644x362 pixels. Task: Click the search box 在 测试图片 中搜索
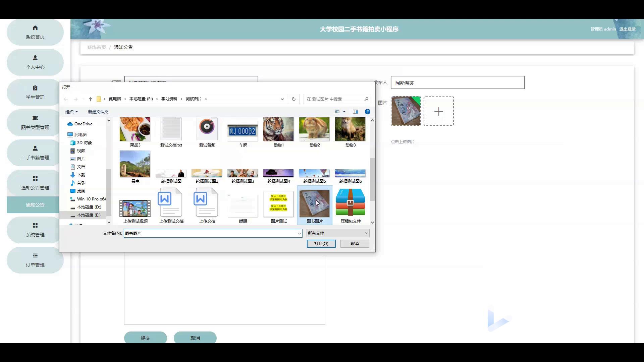[337, 99]
